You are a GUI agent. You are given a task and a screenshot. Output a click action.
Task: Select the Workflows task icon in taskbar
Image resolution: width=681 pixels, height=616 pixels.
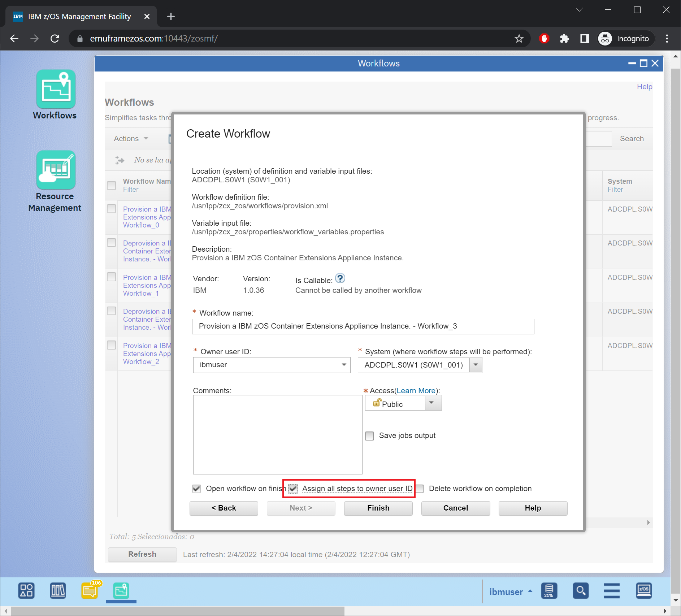click(x=121, y=591)
